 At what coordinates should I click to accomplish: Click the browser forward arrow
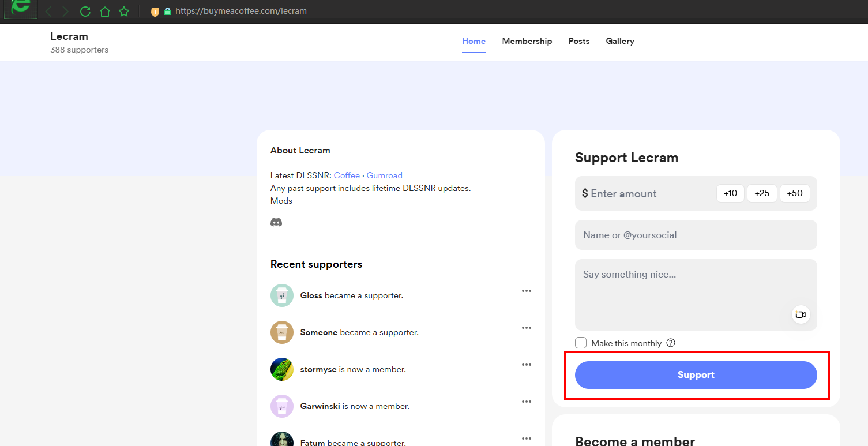pos(65,11)
